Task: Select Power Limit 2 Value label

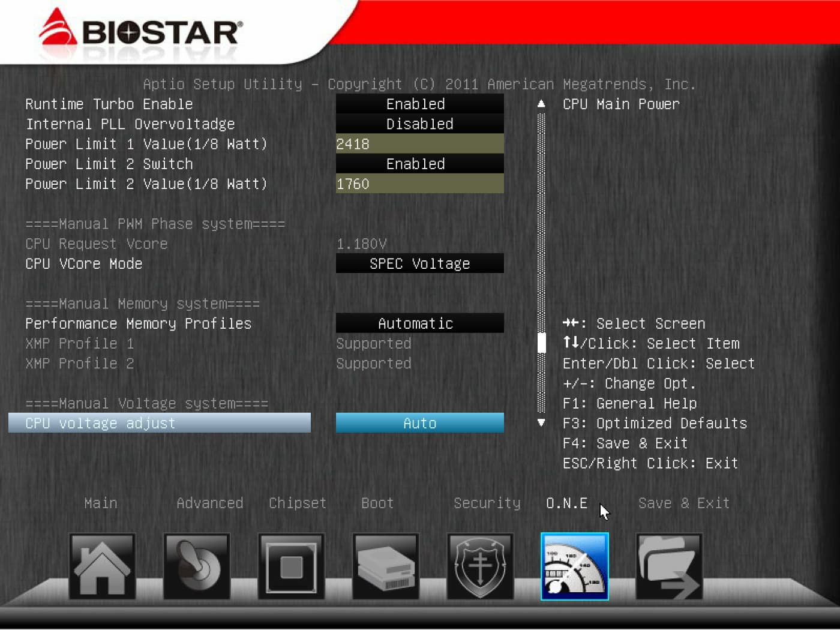Action: (146, 184)
